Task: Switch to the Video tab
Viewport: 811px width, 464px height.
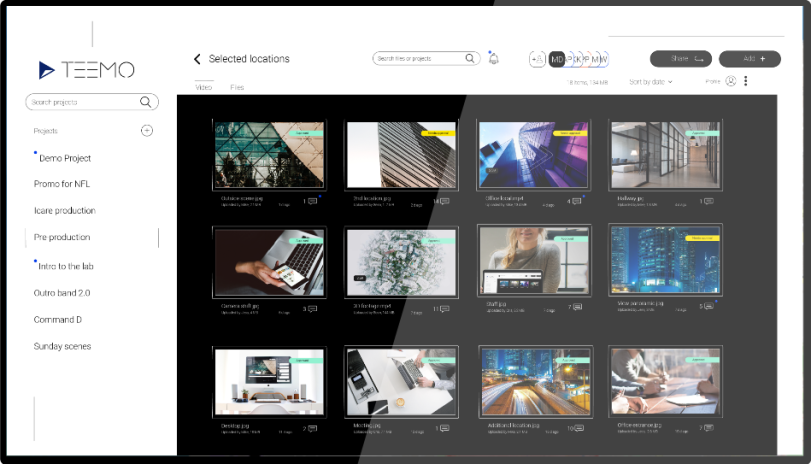Action: pyautogui.click(x=203, y=87)
